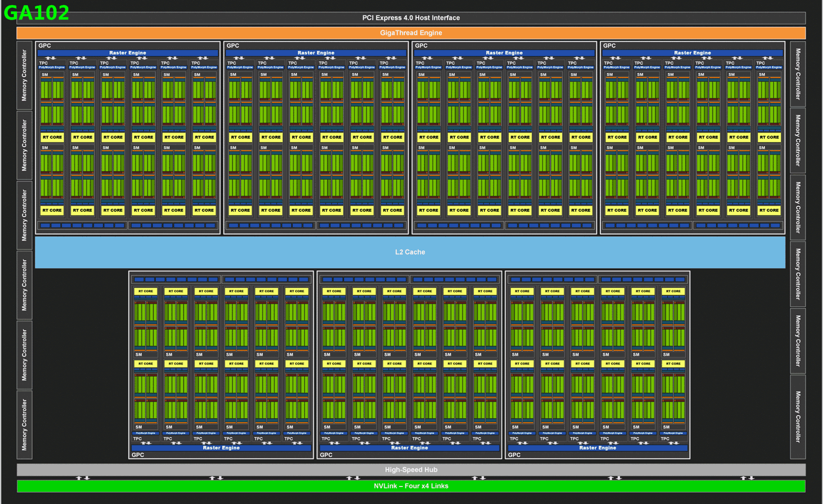The width and height of the screenshot is (823, 504).
Task: Select the PCI Express 4.0 Host Interface bar
Action: pyautogui.click(x=410, y=18)
